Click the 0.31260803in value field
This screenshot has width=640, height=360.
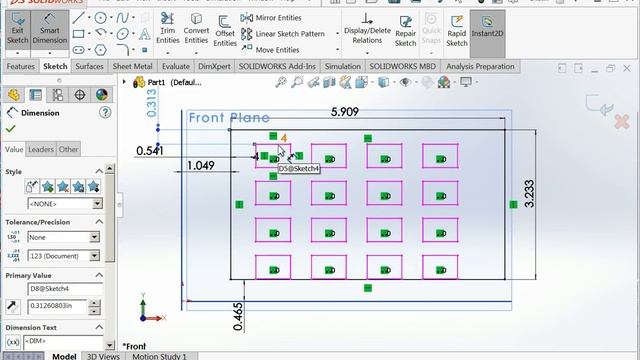click(x=58, y=307)
